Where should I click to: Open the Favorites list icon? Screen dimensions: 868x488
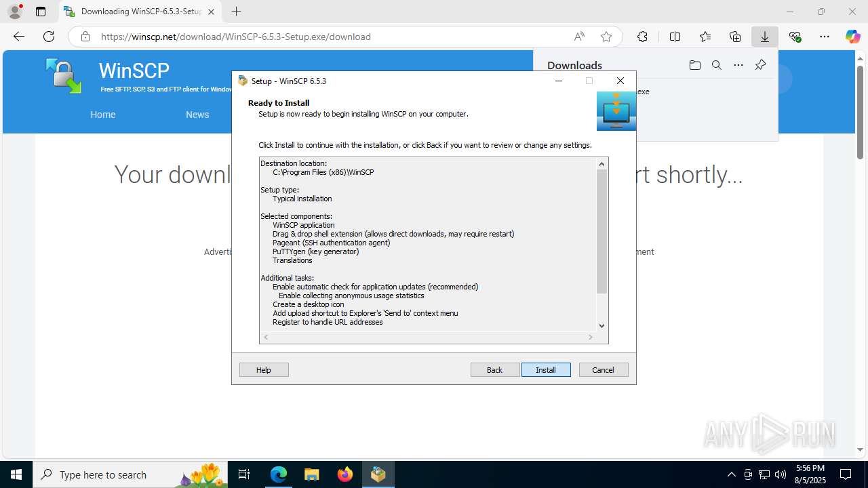pos(705,37)
